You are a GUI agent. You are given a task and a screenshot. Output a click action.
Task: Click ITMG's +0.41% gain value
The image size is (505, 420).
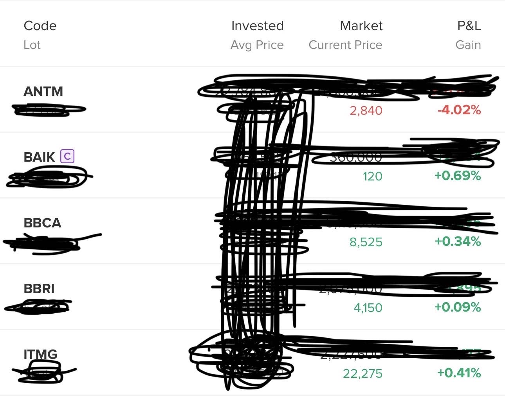tap(459, 373)
